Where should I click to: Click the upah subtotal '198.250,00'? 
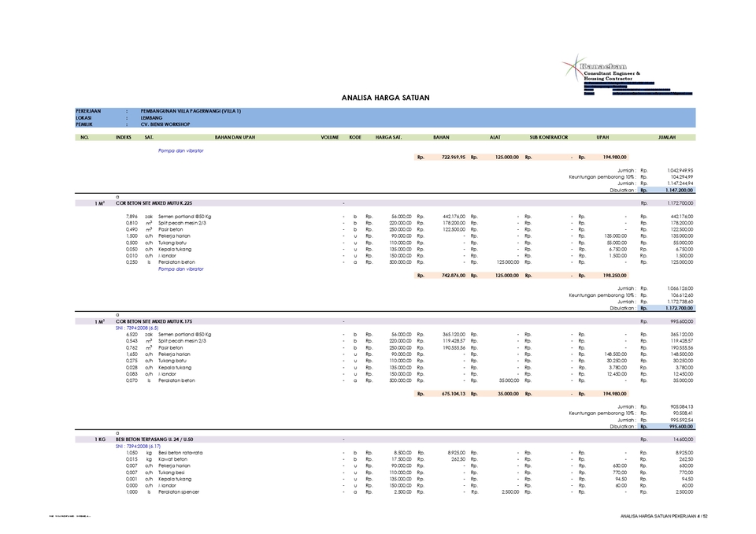pyautogui.click(x=615, y=276)
